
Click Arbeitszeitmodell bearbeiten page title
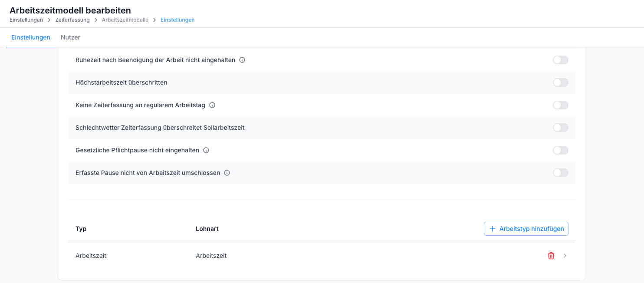pyautogui.click(x=70, y=10)
